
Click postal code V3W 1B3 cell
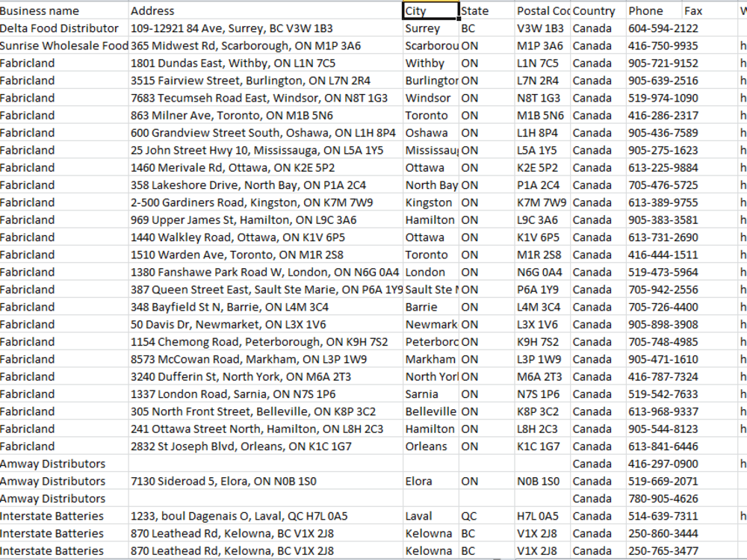pyautogui.click(x=542, y=28)
